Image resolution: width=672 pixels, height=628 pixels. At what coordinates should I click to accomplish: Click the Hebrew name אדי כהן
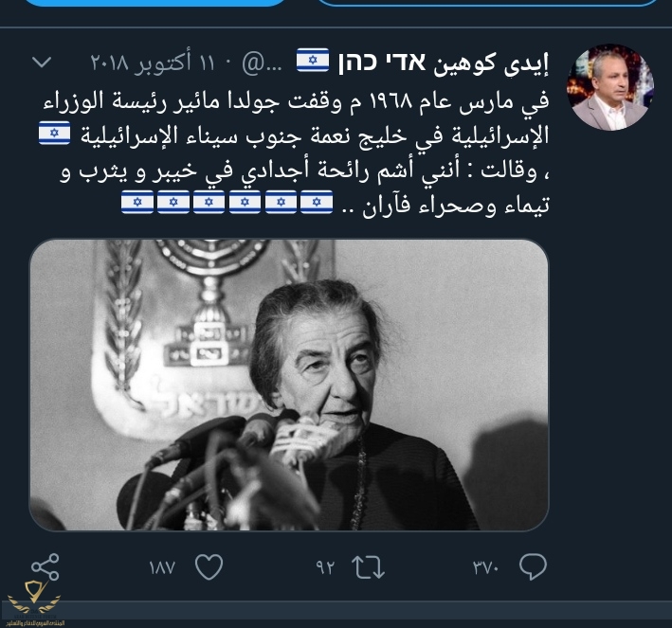tap(382, 63)
